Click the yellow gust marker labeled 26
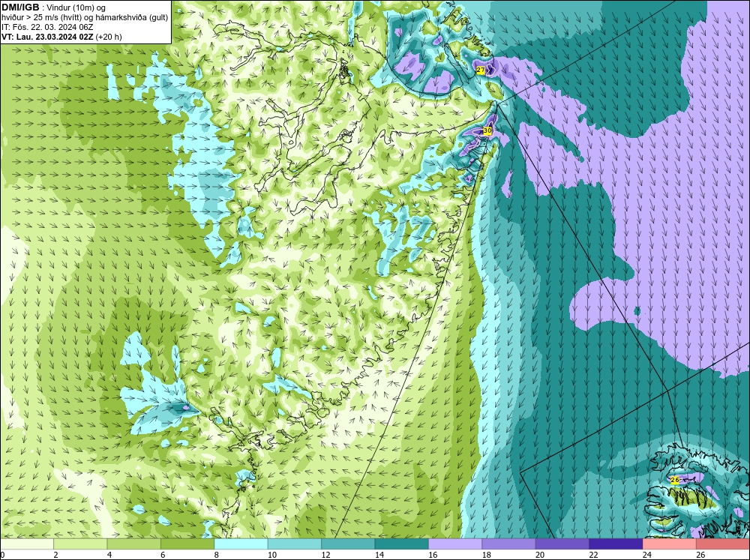The height and width of the screenshot is (560, 750). pyautogui.click(x=675, y=480)
